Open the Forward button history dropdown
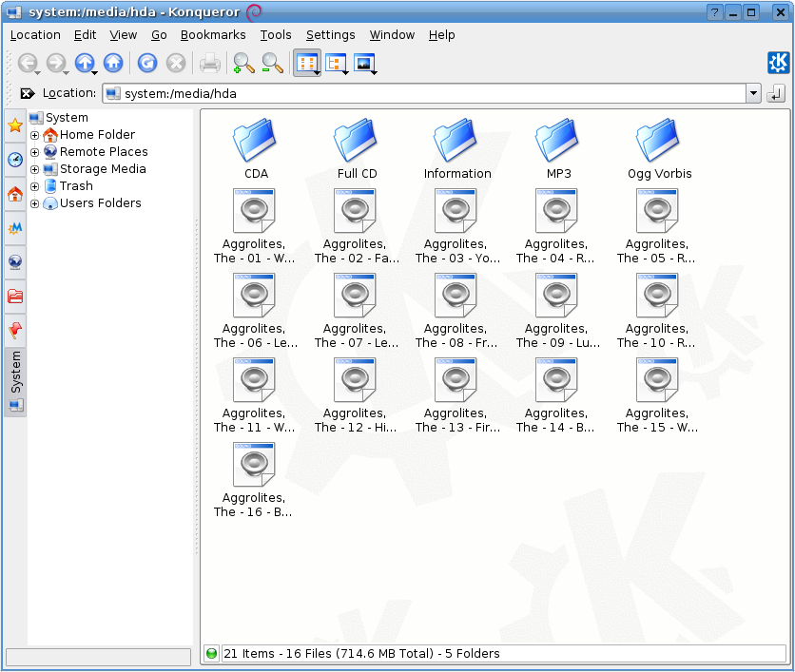 66,73
